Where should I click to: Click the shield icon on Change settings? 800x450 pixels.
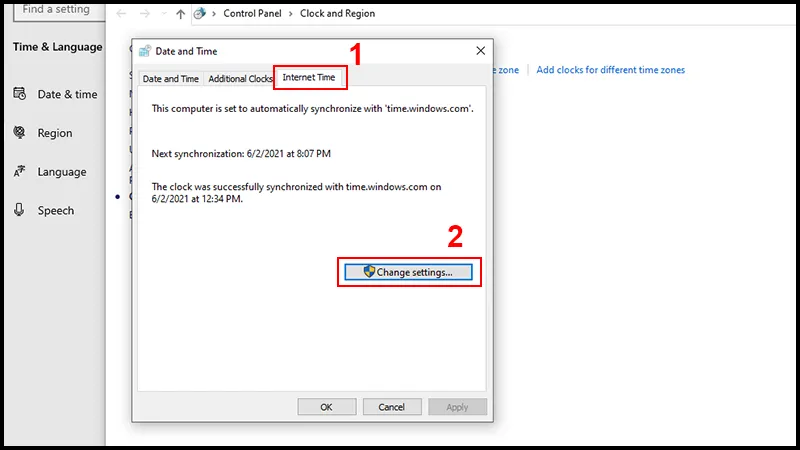[369, 271]
